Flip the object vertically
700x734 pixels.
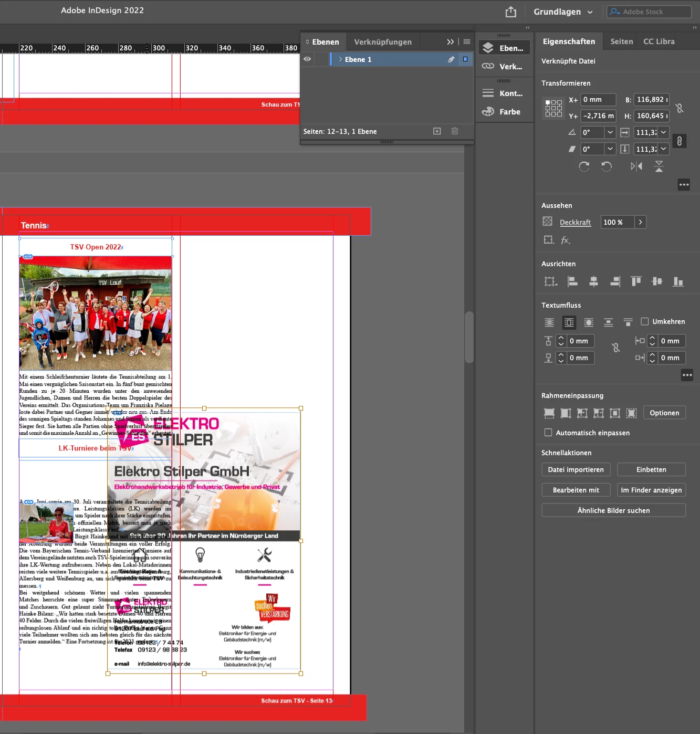pos(659,166)
